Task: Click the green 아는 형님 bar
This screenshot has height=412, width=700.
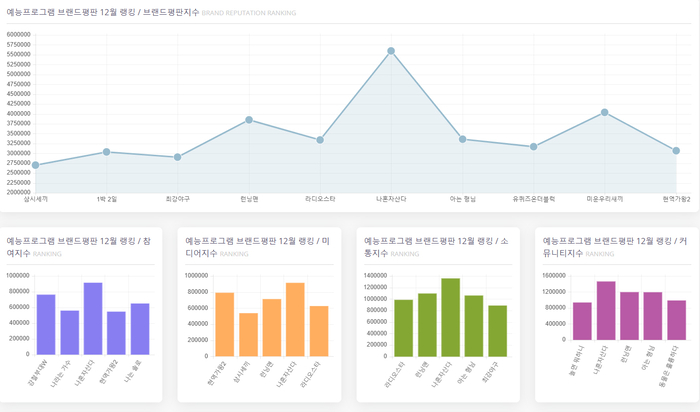Action: coord(474,326)
